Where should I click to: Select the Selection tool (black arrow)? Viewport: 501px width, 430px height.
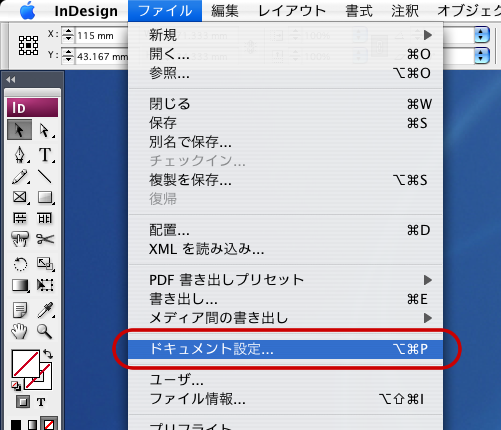point(20,130)
